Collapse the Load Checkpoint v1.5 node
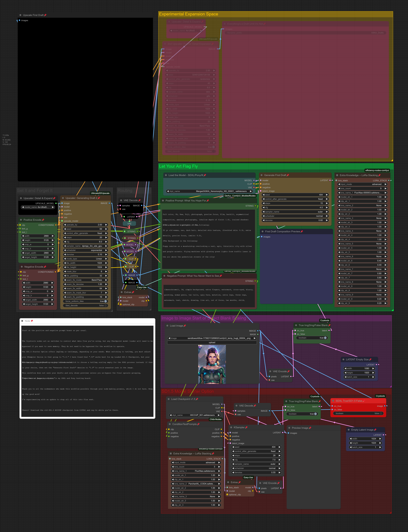This screenshot has height=532, width=408. (x=169, y=399)
